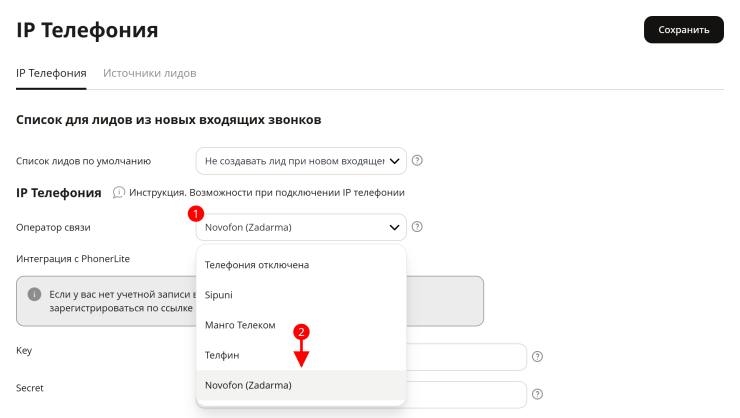Select Телефония отключена option
This screenshot has height=418, width=740.
coord(301,265)
